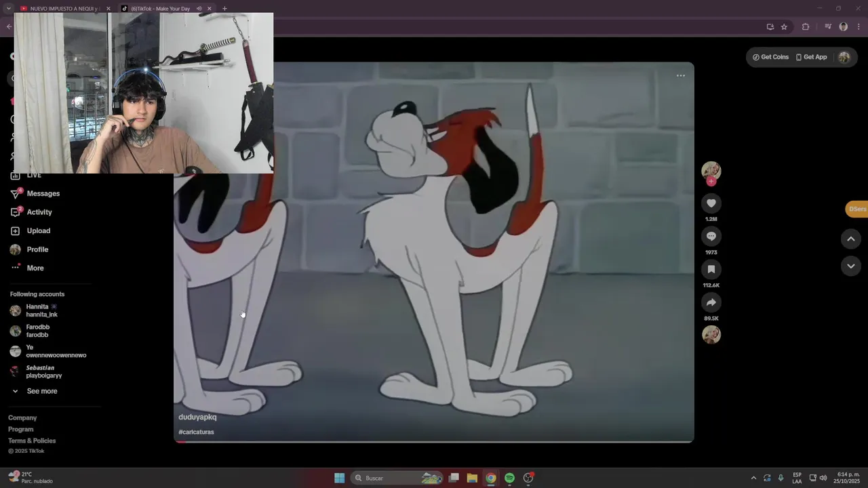Viewport: 868px width, 488px height.
Task: Mute TikTok tab via speaker icon
Action: coord(199,9)
